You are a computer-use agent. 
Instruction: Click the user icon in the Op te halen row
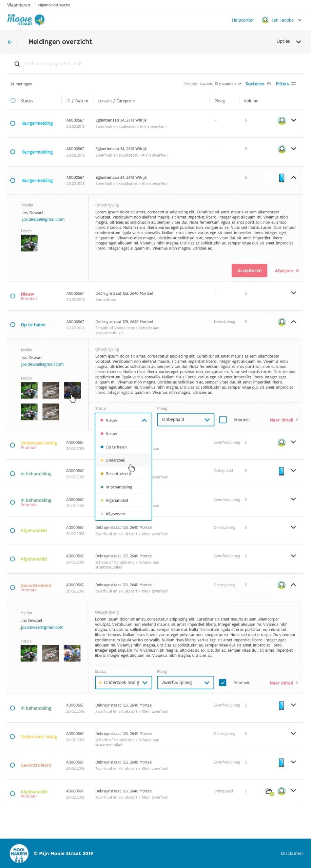pos(282,322)
